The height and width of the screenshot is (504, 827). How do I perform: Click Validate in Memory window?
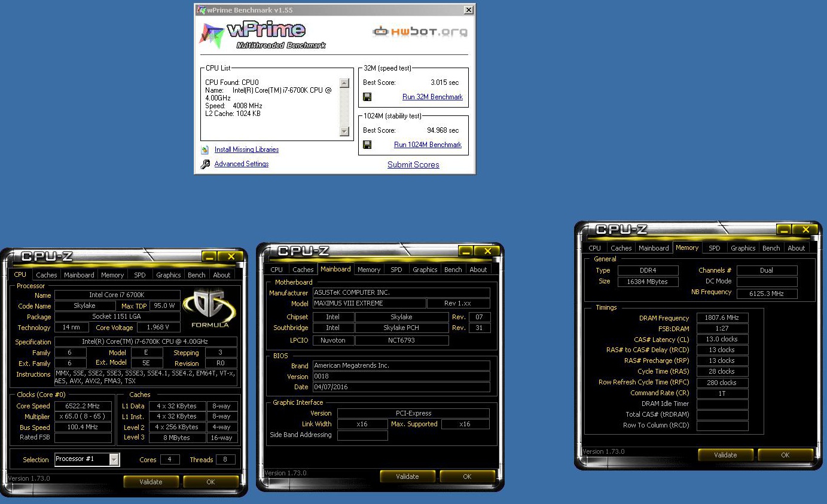click(x=725, y=455)
